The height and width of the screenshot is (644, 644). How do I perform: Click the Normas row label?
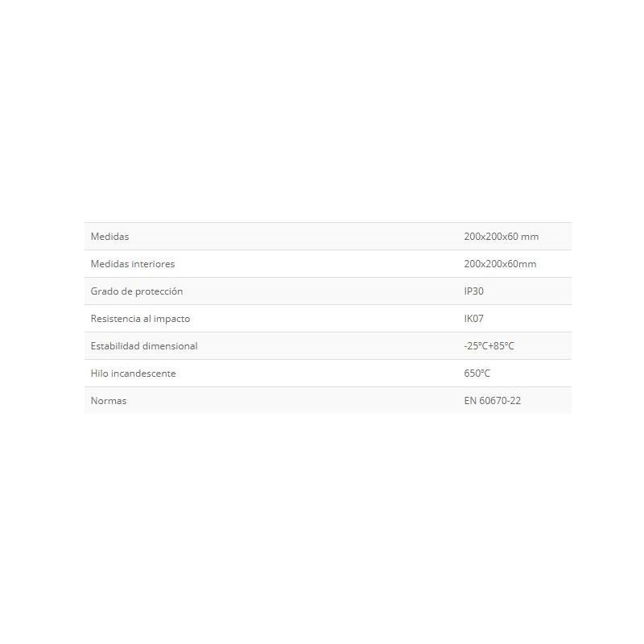[109, 401]
